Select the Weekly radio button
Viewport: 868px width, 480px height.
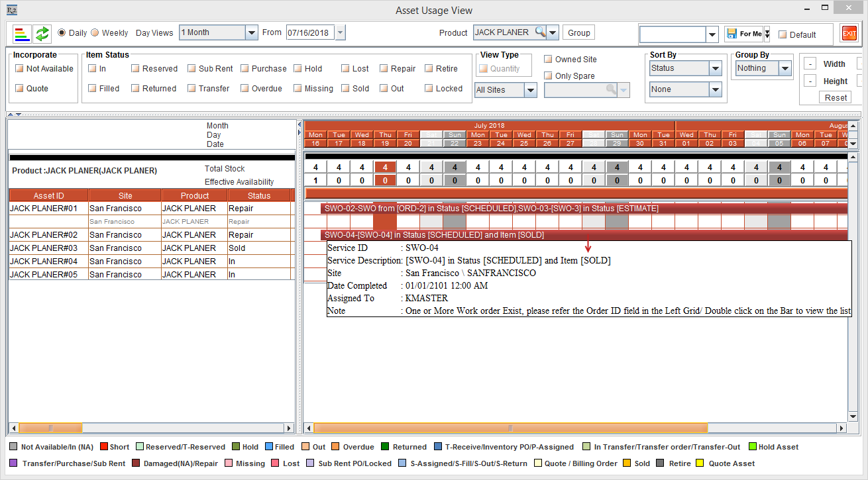pos(95,33)
